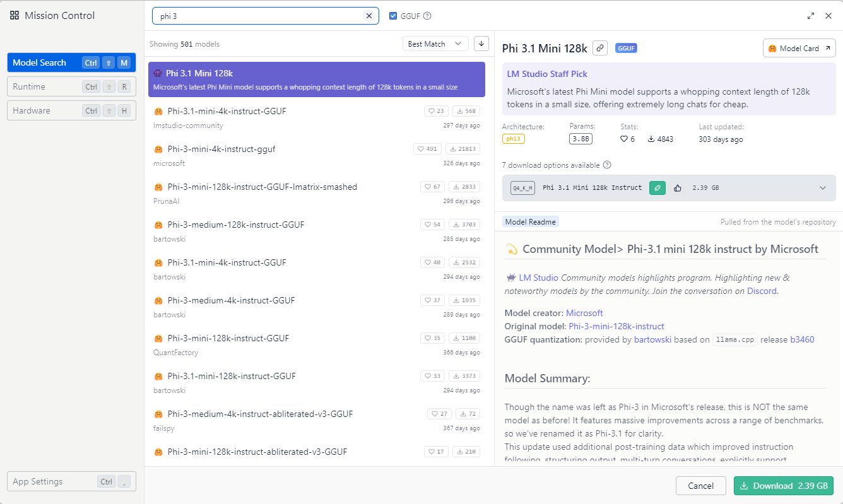This screenshot has height=504, width=843.
Task: Open the b3460 release link
Action: click(802, 339)
